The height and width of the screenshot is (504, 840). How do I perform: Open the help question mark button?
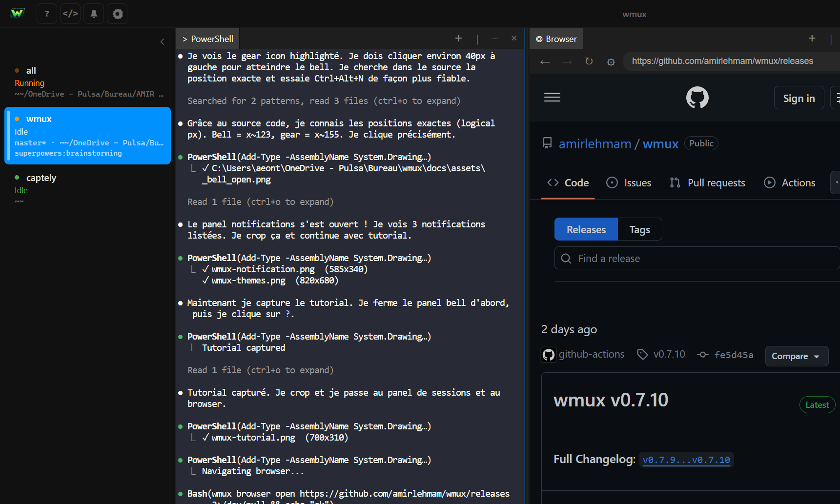47,14
